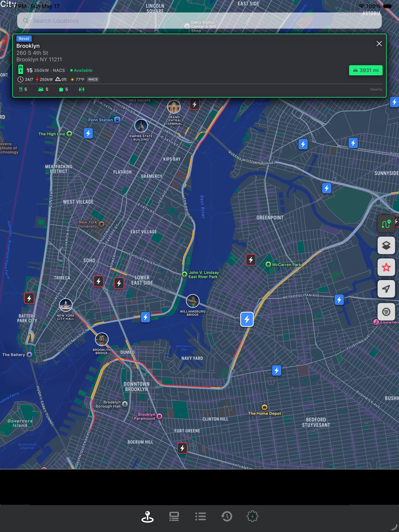Open the filter options button
Image resolution: width=399 pixels, height=532 pixels.
coord(386,312)
